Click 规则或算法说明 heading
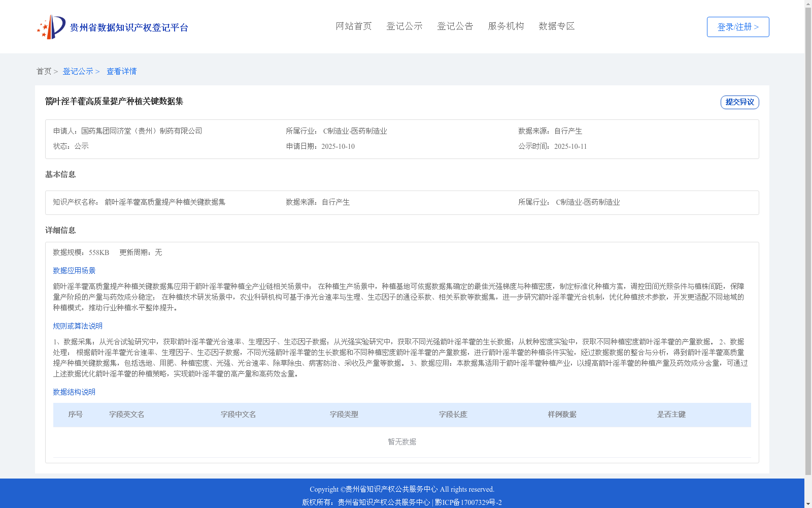812x508 pixels. 78,326
